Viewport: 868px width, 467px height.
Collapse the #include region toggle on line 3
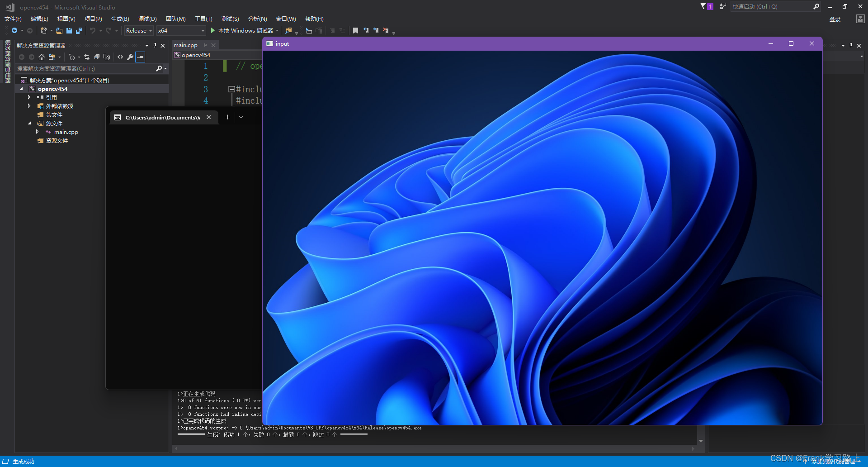click(231, 89)
